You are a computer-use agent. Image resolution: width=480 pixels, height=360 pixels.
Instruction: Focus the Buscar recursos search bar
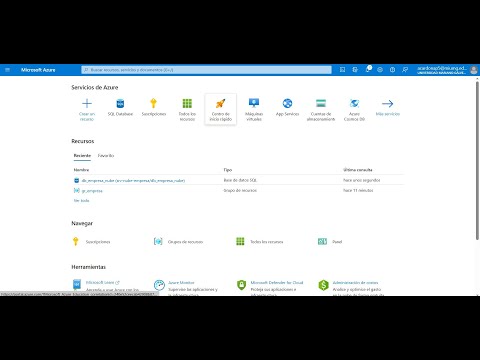coord(206,70)
